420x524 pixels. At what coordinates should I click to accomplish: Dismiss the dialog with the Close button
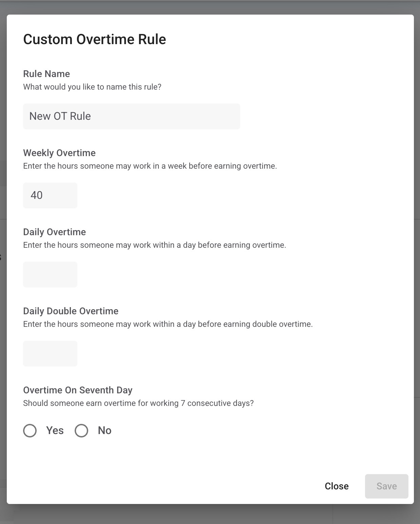tap(337, 486)
